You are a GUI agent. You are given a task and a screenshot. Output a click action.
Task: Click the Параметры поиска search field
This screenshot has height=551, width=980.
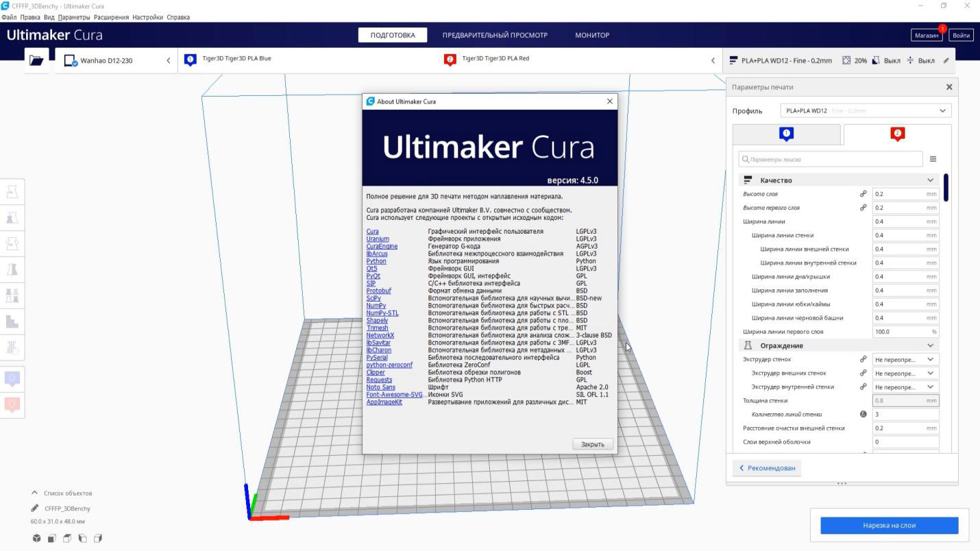click(x=831, y=159)
